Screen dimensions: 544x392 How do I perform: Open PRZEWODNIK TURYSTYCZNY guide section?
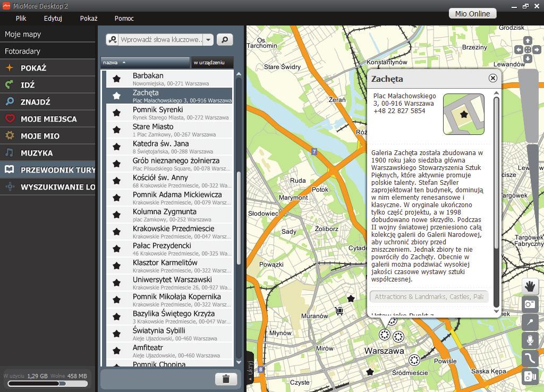pos(47,170)
